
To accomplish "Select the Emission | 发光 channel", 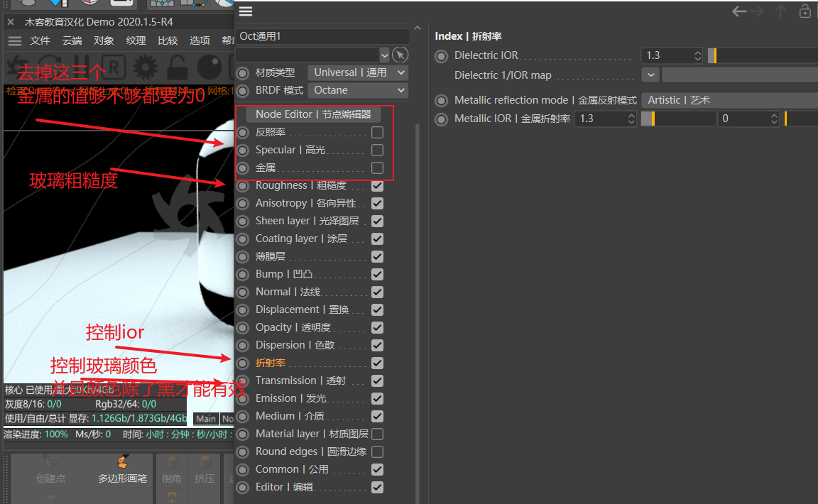I will [x=291, y=399].
